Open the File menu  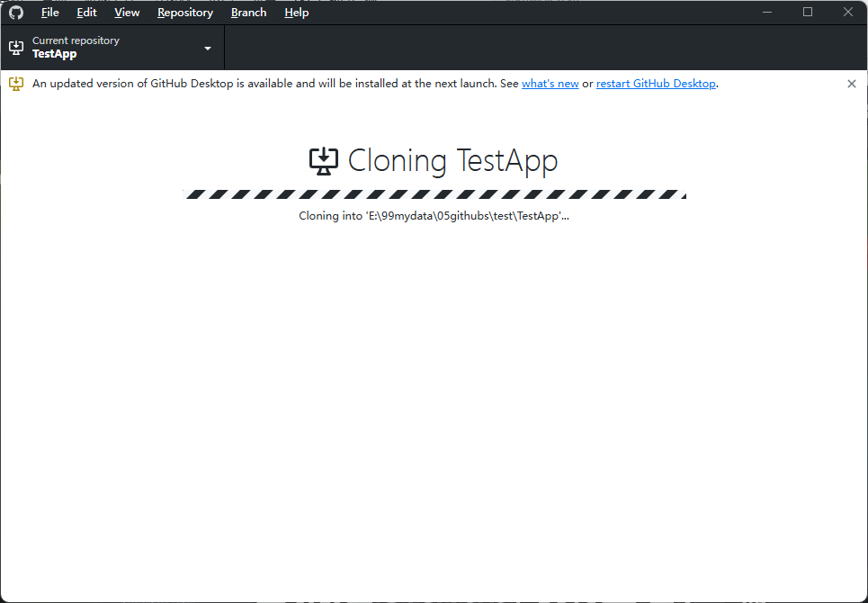(x=49, y=13)
